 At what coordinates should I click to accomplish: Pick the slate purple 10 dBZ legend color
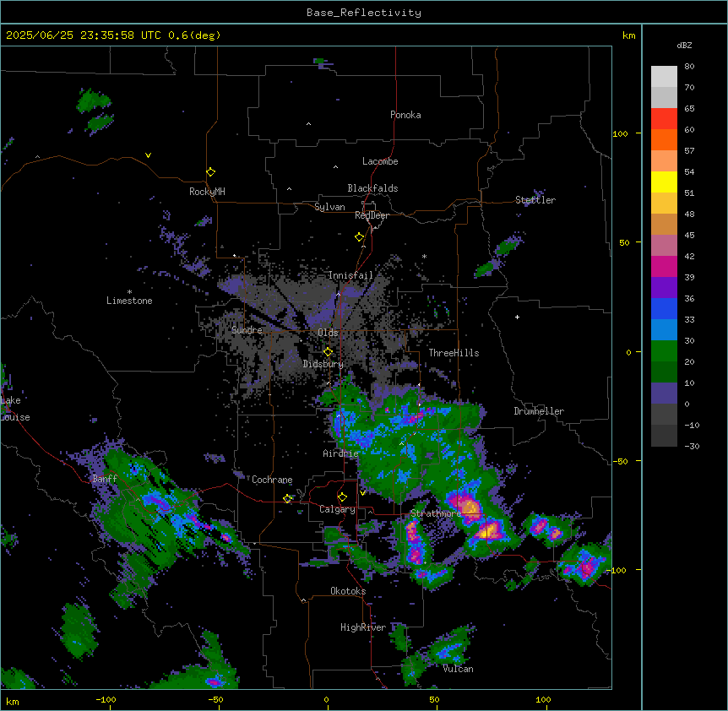tap(664, 393)
